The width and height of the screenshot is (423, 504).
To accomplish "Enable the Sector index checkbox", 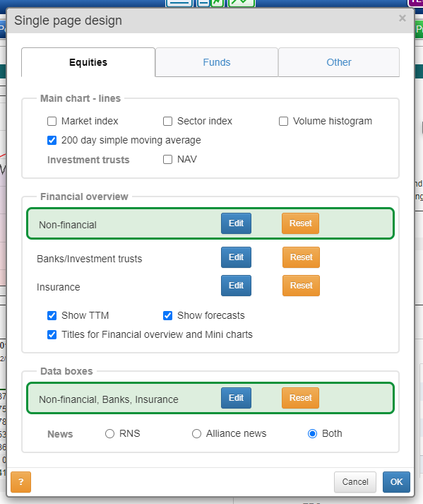I will click(167, 121).
